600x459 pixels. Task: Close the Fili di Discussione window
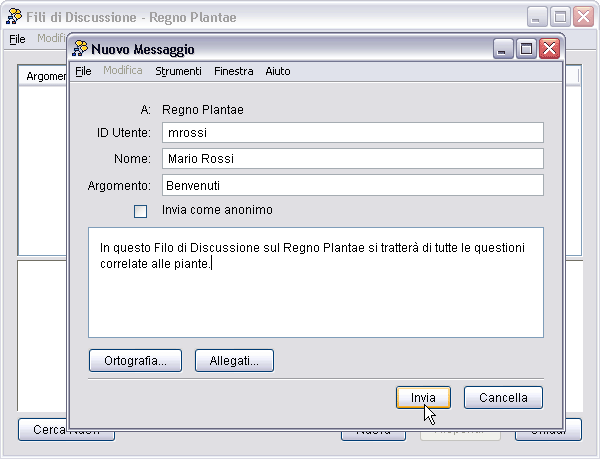tap(583, 17)
